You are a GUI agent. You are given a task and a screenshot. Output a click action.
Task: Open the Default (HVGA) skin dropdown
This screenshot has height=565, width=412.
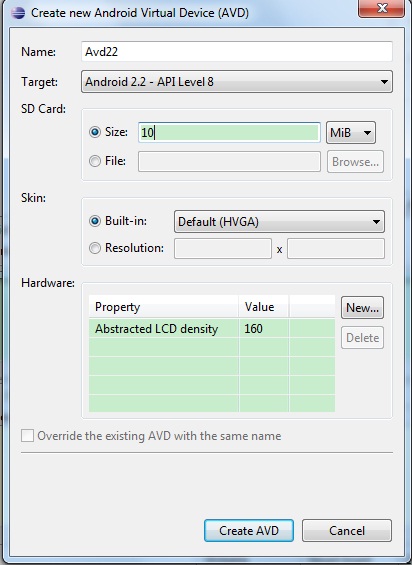[279, 222]
